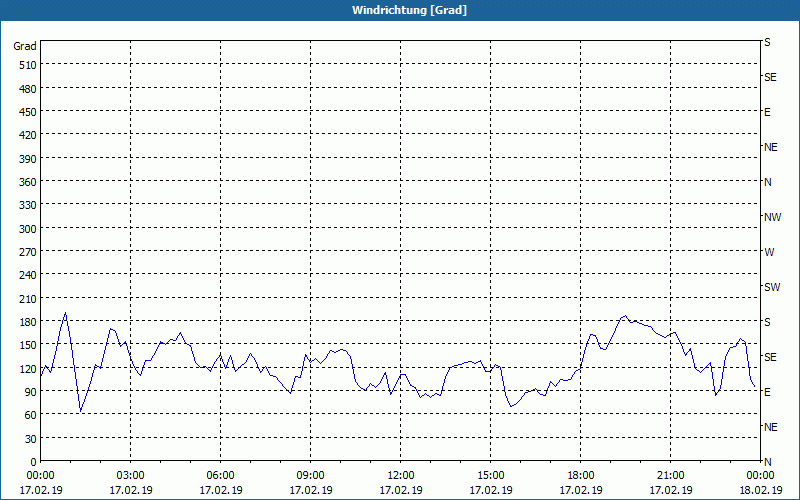The height and width of the screenshot is (500, 800).
Task: Click the 18:00 time axis label
Action: tap(581, 476)
